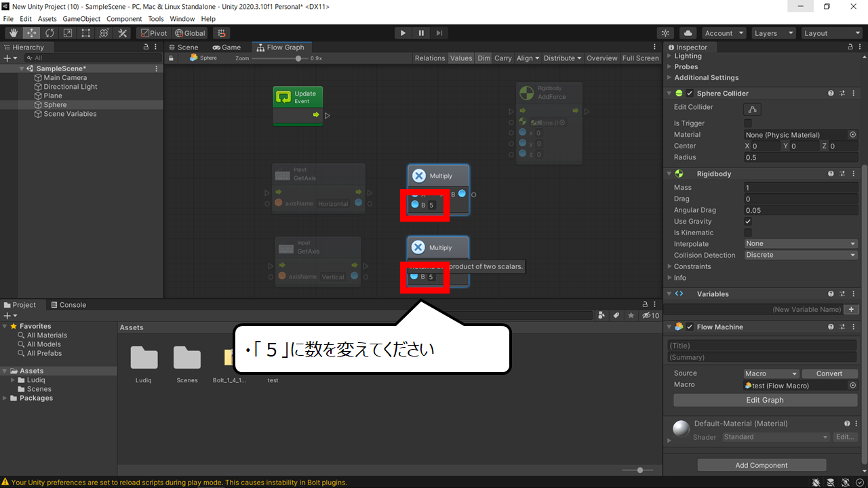Open the cloud Services icon
The width and height of the screenshot is (868, 488).
688,33
